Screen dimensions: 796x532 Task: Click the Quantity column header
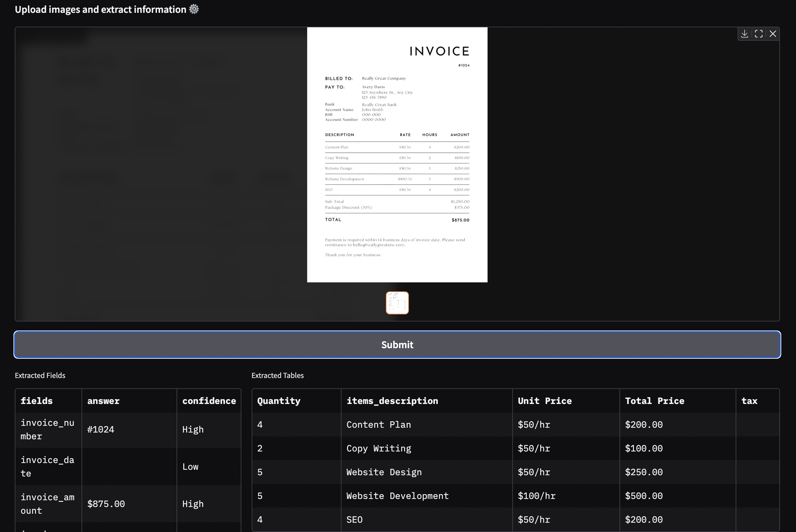(279, 401)
